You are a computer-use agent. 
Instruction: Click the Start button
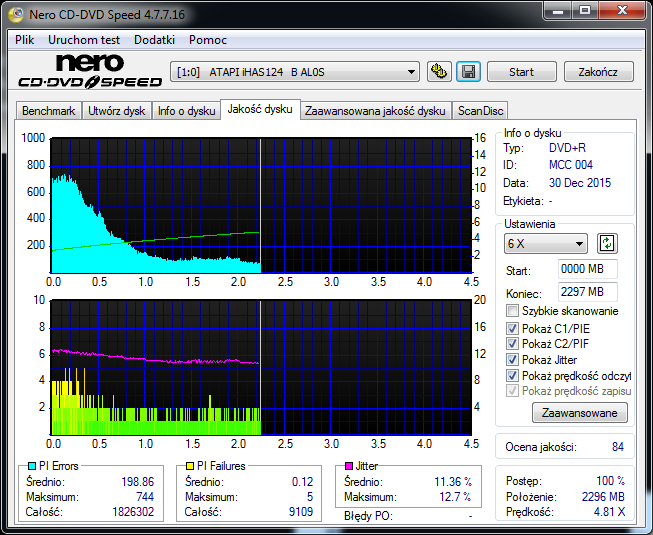(521, 72)
